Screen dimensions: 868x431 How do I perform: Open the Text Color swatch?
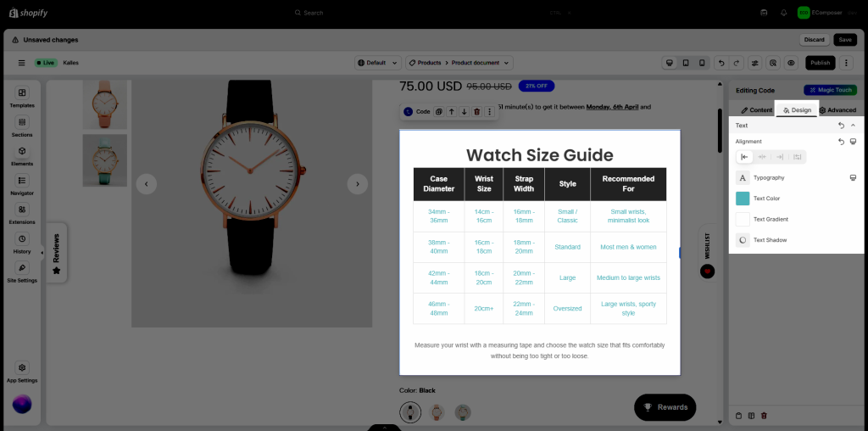[743, 199]
